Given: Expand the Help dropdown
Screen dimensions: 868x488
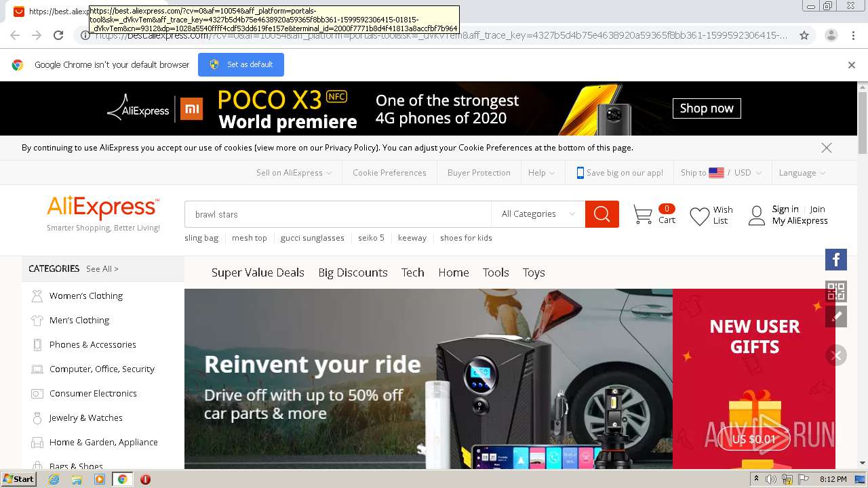Looking at the screenshot, I should pyautogui.click(x=541, y=173).
